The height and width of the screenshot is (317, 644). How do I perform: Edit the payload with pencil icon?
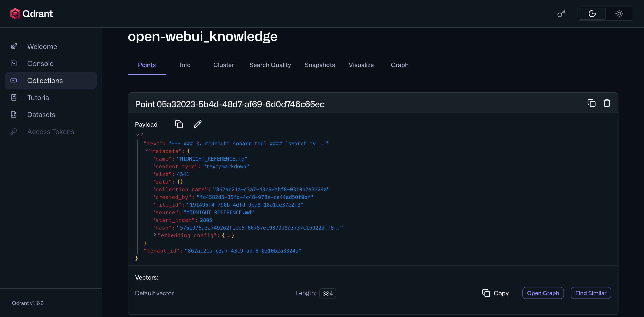[197, 124]
